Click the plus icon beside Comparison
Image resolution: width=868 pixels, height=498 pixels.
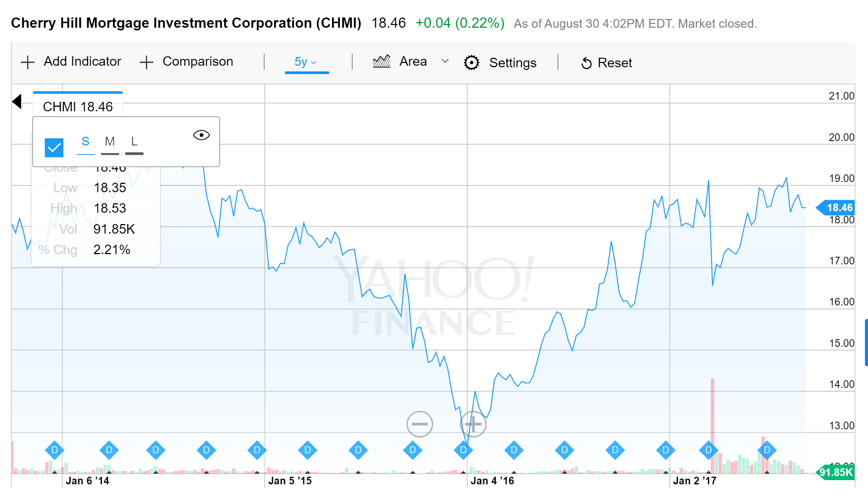tap(146, 62)
